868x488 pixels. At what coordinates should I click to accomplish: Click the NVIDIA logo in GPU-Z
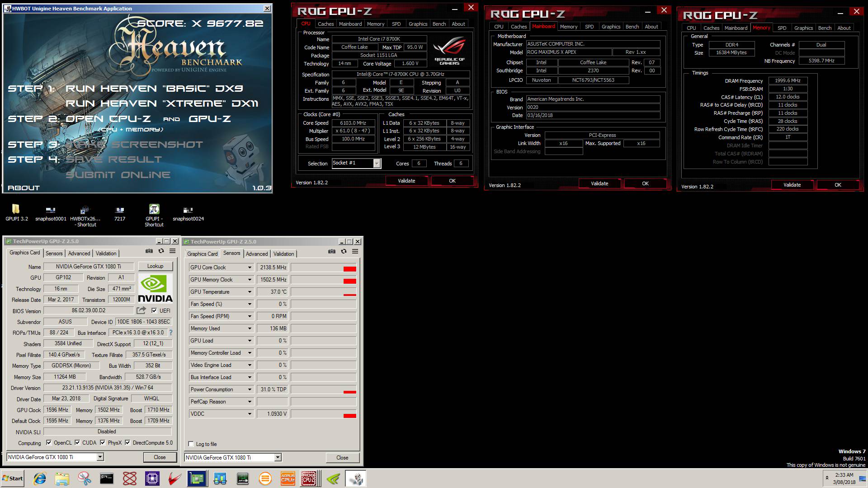[x=155, y=288]
